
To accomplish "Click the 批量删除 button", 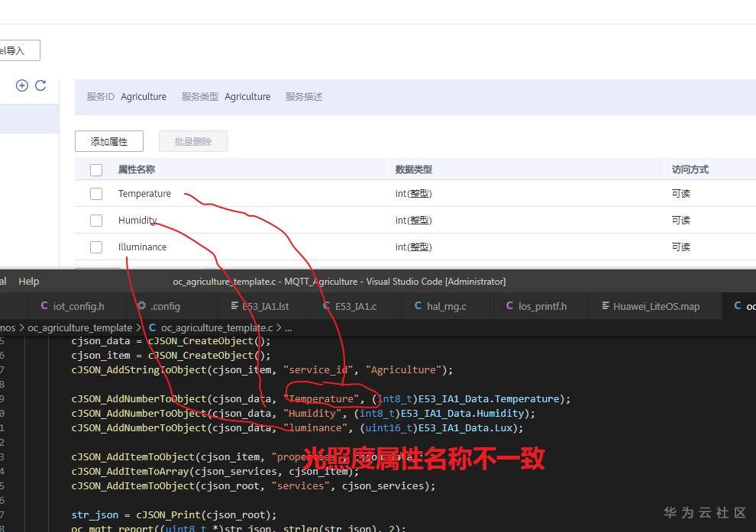I will [x=193, y=141].
